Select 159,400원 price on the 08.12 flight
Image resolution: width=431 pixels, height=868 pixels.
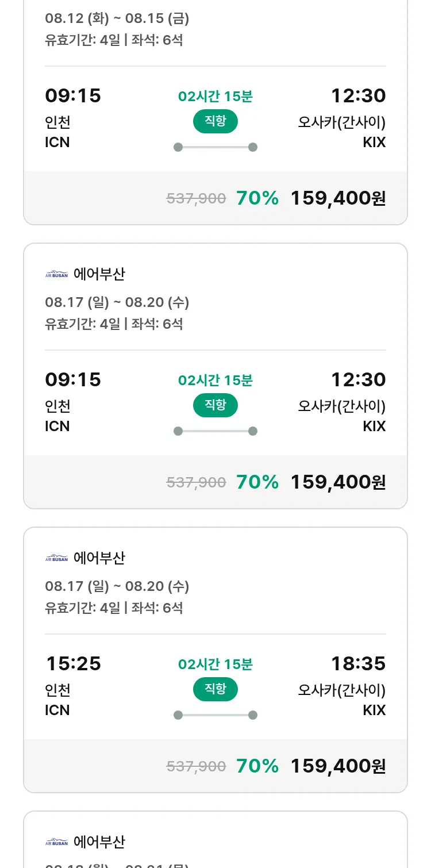[x=338, y=198]
